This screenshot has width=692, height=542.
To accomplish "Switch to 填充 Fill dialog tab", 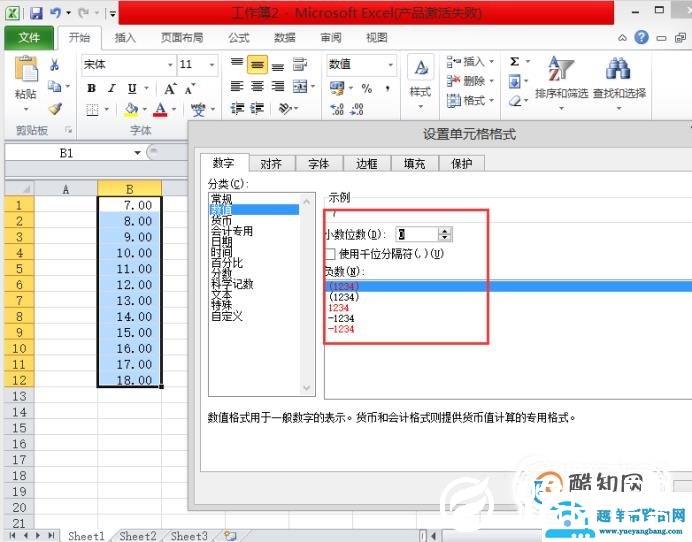I will 414,164.
